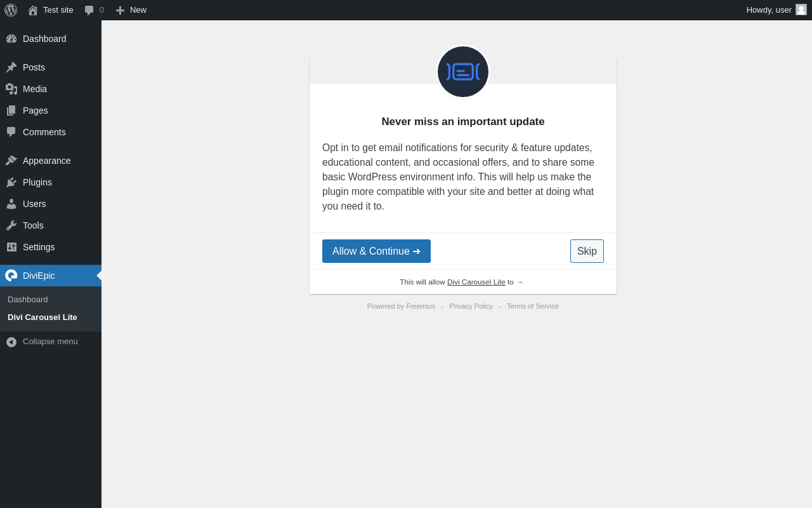Click the Skip button
The width and height of the screenshot is (812, 508).
(x=587, y=251)
